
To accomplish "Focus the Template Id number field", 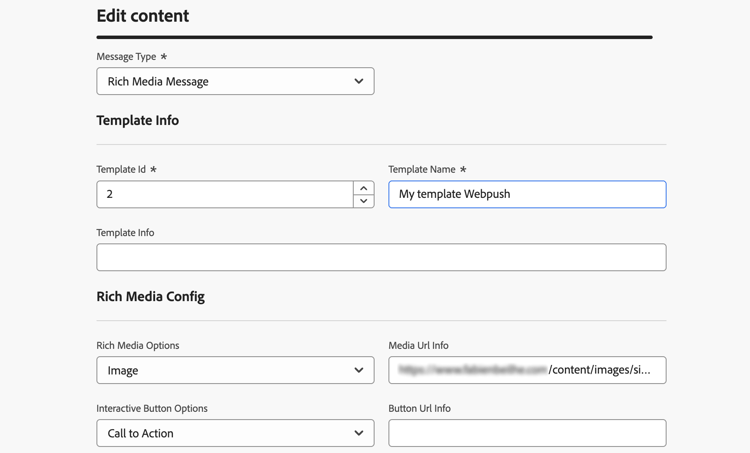I will (x=224, y=194).
